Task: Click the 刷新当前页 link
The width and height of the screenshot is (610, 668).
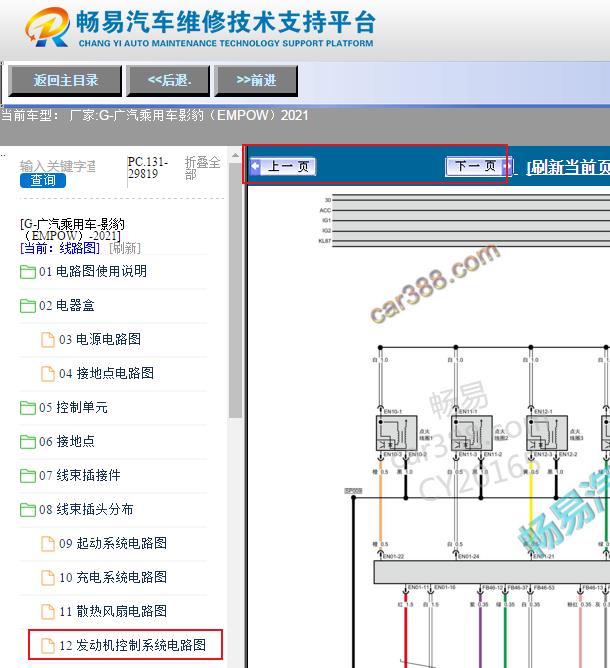Action: tap(569, 167)
